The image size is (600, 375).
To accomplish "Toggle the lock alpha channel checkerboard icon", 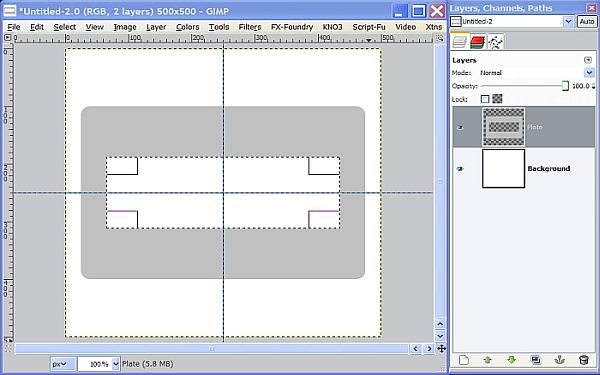I will click(497, 99).
